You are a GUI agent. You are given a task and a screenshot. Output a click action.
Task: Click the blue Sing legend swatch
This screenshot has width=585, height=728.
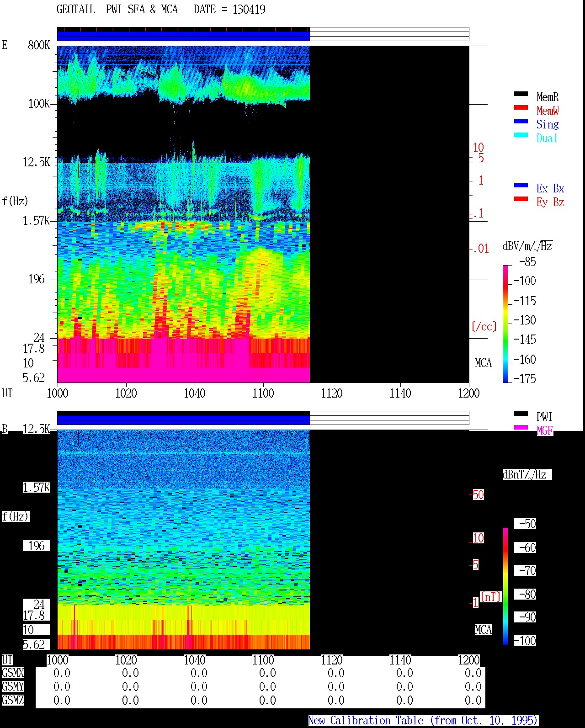point(521,121)
